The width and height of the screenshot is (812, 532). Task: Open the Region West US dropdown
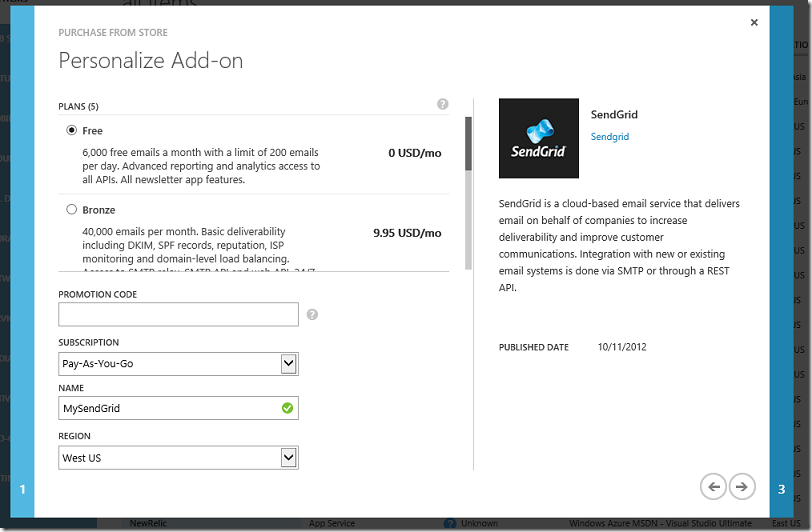coord(178,458)
